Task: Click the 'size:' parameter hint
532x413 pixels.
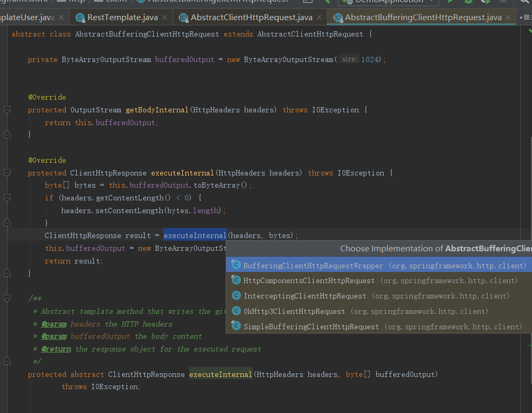Action: 350,59
